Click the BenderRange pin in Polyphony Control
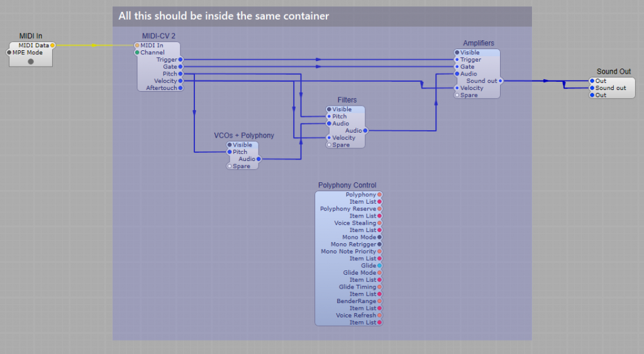Image resolution: width=644 pixels, height=354 pixels. coord(380,301)
